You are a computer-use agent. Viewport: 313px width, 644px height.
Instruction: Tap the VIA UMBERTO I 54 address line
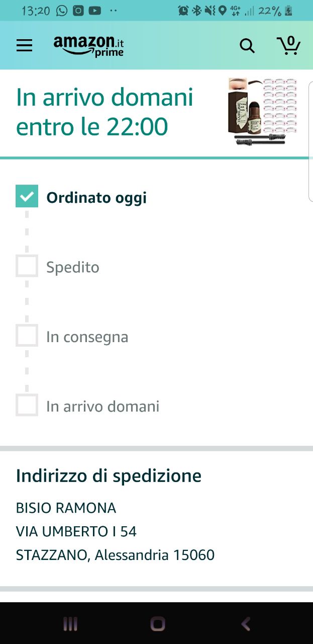pos(76,531)
